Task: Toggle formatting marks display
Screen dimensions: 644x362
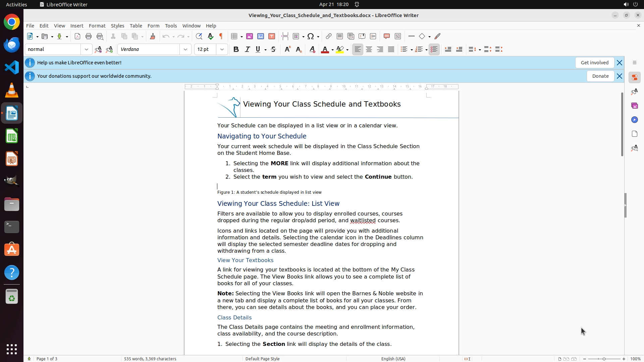Action: (221, 36)
